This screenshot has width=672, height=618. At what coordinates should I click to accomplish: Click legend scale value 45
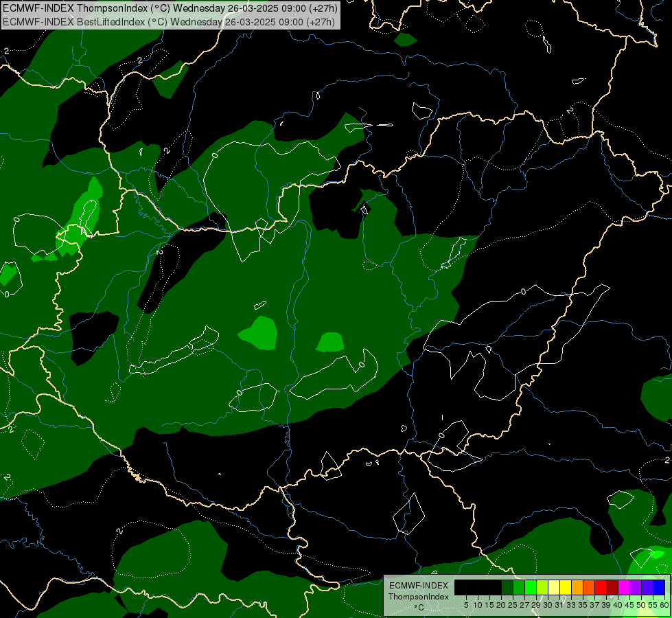click(629, 605)
